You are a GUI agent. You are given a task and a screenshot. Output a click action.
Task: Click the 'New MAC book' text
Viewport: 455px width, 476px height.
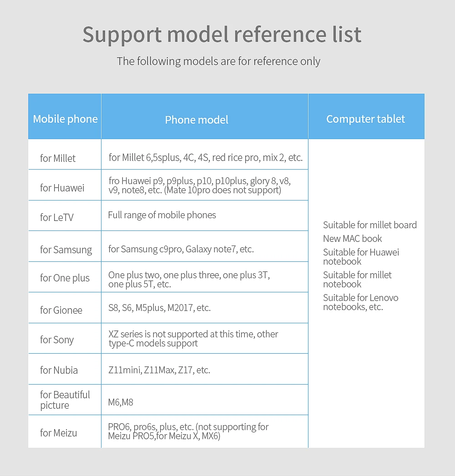tap(352, 239)
